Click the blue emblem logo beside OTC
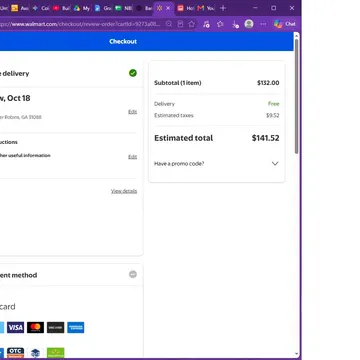The width and height of the screenshot is (360, 360). (35, 353)
